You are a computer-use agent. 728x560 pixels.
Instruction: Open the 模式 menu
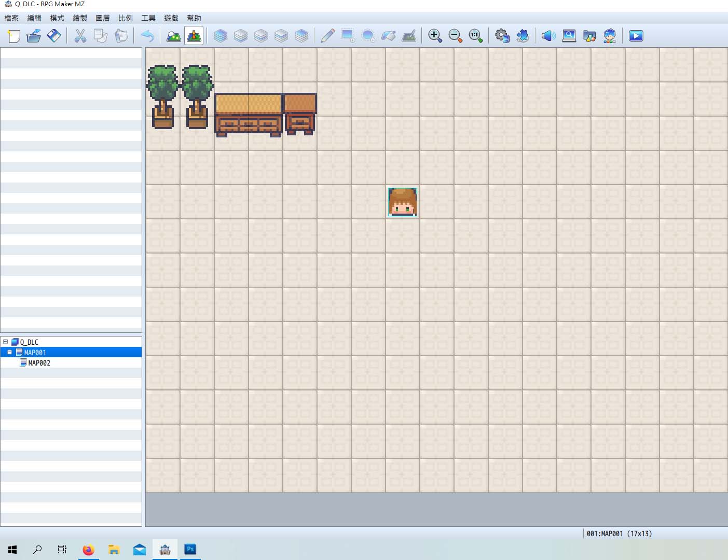click(x=57, y=18)
